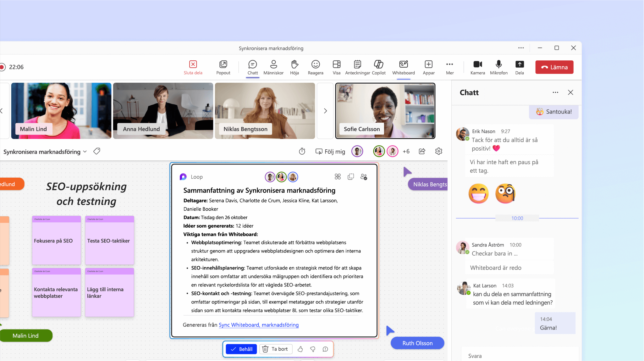644x361 pixels.
Task: Click the Sync Whiteboard link
Action: click(259, 324)
